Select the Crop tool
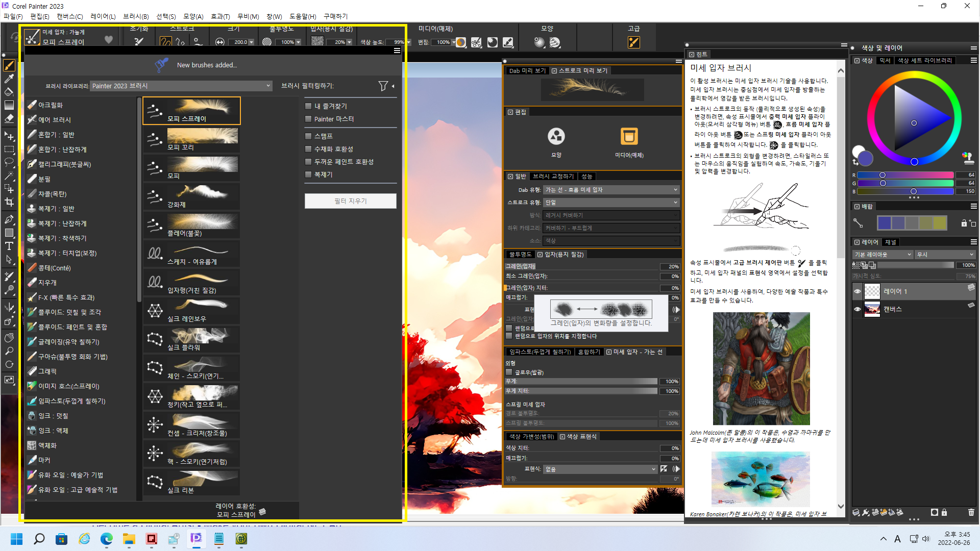Screen dimensions: 980x551 (x=9, y=202)
